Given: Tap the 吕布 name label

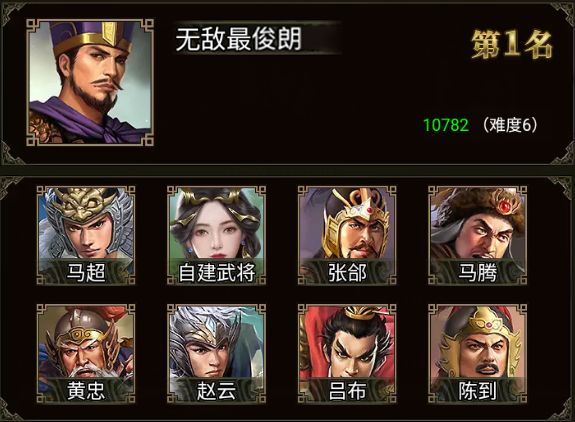Looking at the screenshot, I should tap(347, 390).
